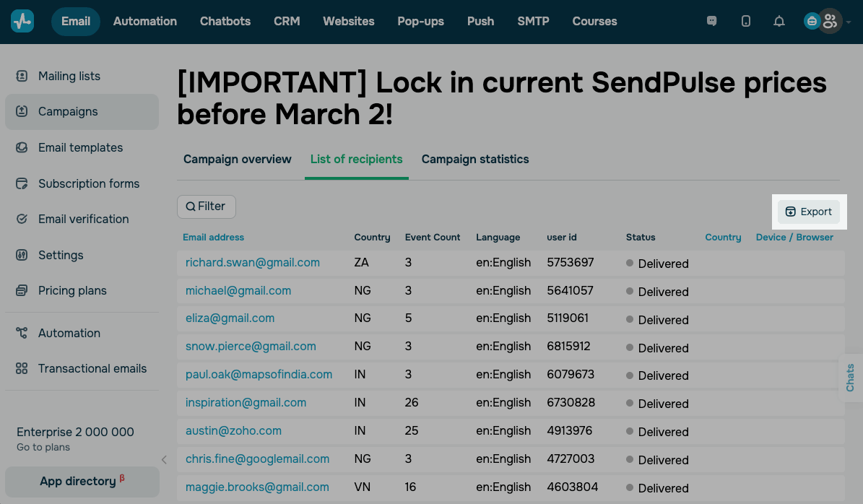Screen dimensions: 863x504
Task: Click the Pricing plans sidebar icon
Action: click(22, 290)
